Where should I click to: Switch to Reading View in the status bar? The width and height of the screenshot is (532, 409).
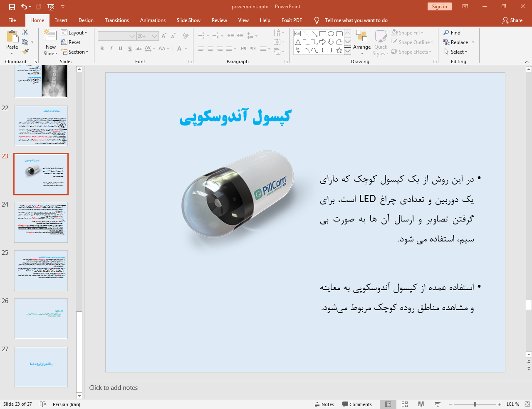pyautogui.click(x=421, y=404)
